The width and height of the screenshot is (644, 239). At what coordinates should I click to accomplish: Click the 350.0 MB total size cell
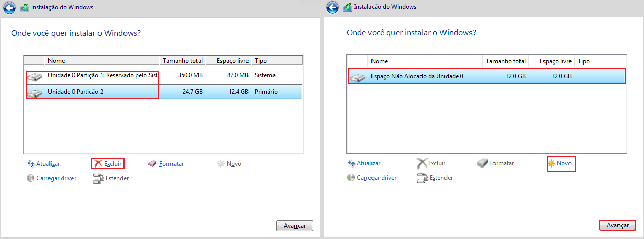pos(189,75)
